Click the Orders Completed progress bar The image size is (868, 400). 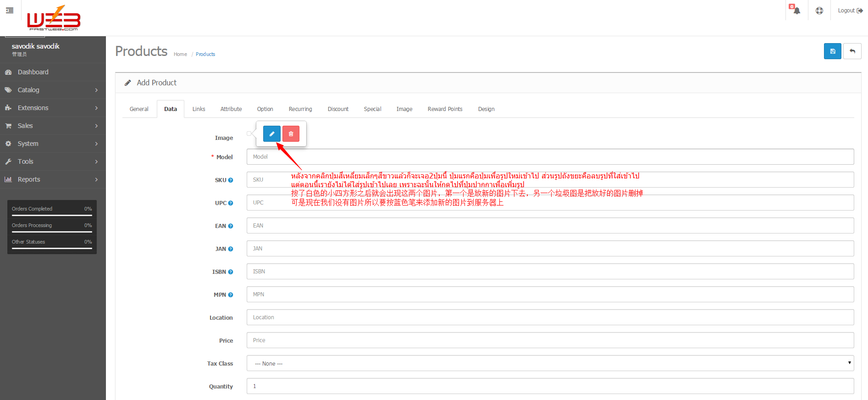tap(52, 215)
